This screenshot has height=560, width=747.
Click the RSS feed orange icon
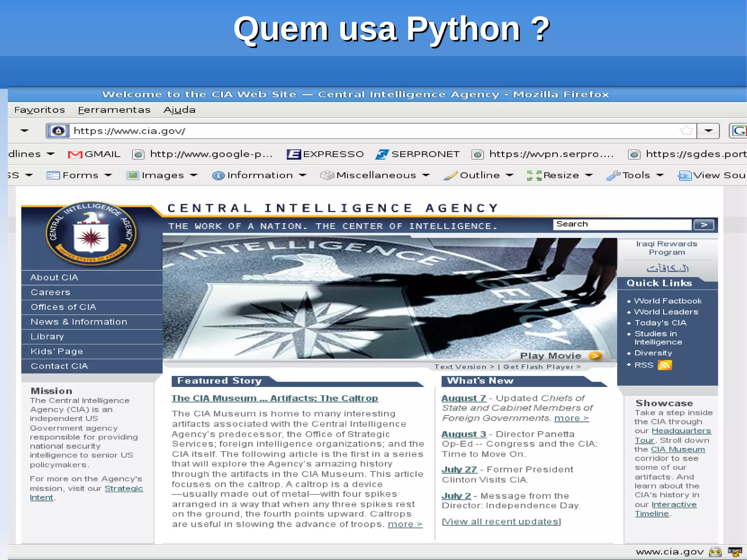coord(665,365)
